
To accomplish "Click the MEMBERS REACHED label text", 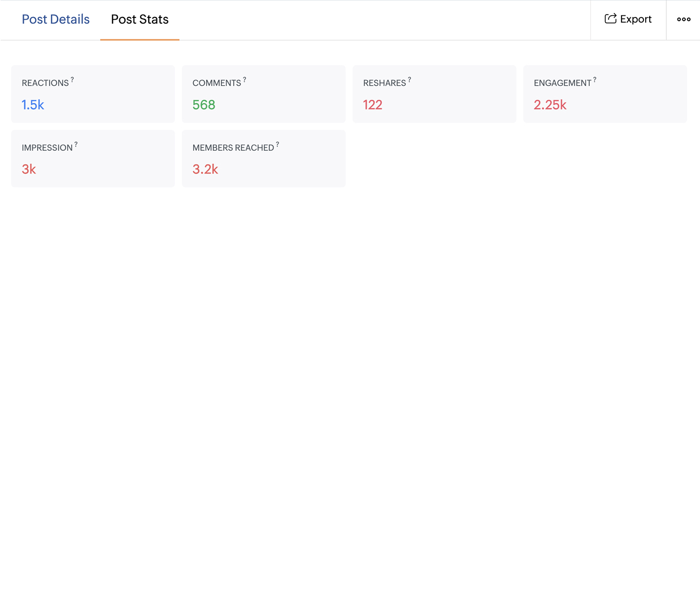I will (x=233, y=148).
